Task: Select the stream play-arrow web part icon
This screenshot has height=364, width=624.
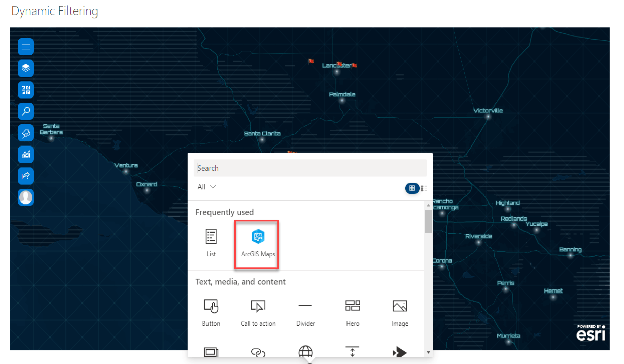Action: pyautogui.click(x=400, y=352)
